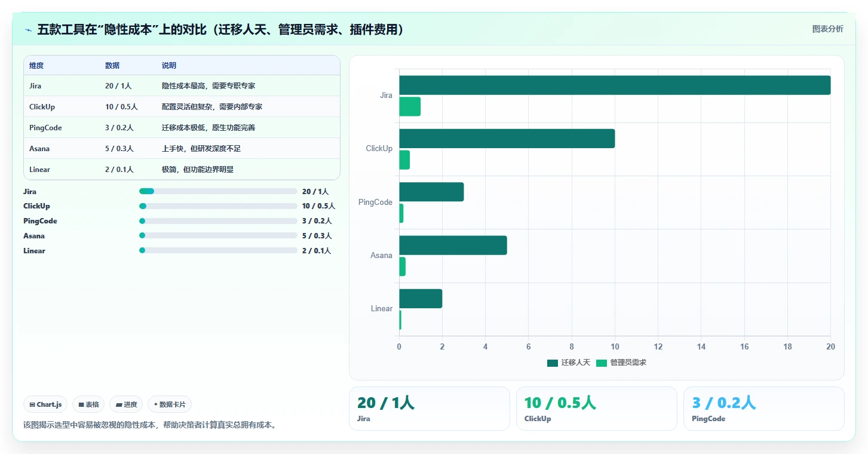Click the Jira cell in the table

click(35, 86)
